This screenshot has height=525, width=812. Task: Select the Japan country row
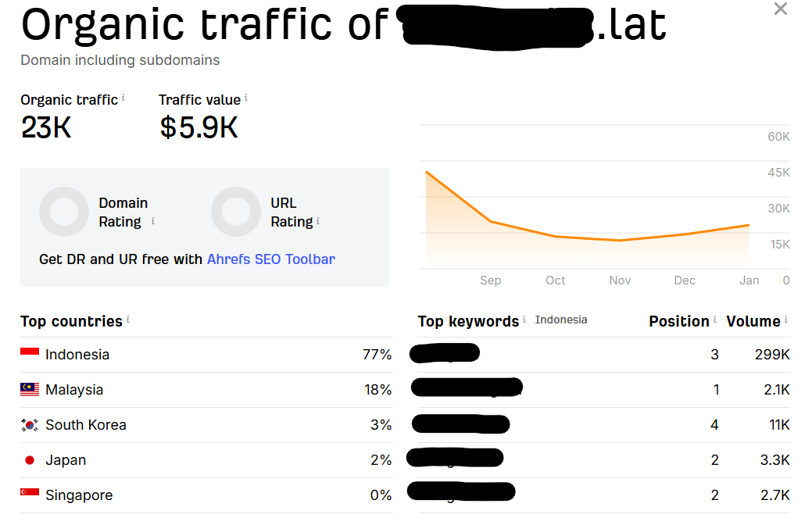(x=66, y=460)
